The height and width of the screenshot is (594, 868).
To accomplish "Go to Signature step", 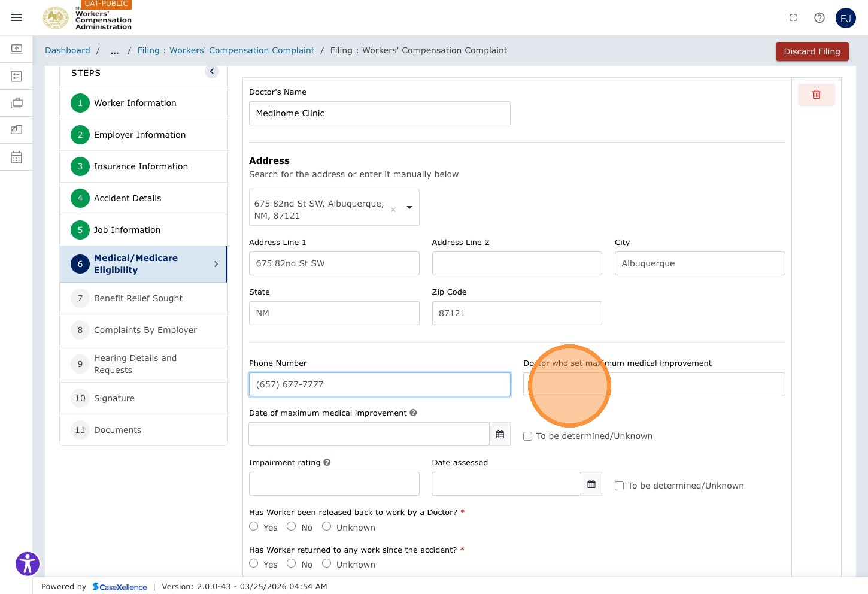I will pyautogui.click(x=144, y=398).
